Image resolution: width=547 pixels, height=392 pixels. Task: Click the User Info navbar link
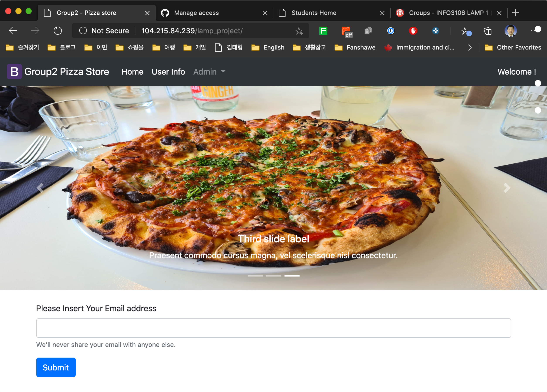pyautogui.click(x=168, y=72)
